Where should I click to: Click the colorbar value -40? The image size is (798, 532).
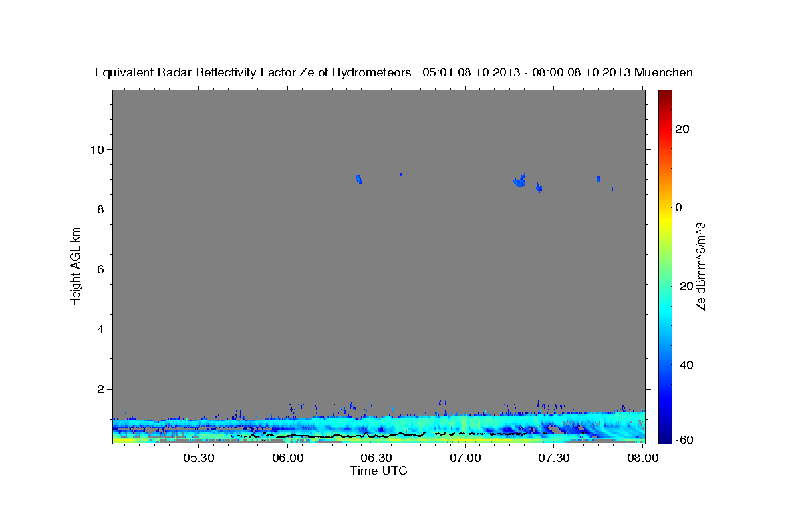pyautogui.click(x=683, y=365)
